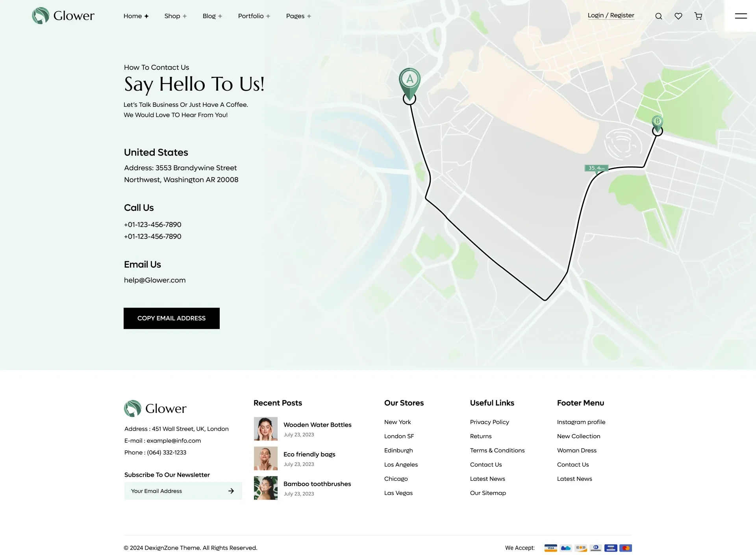Open the hamburger menu icon
The height and width of the screenshot is (560, 756).
coord(741,16)
